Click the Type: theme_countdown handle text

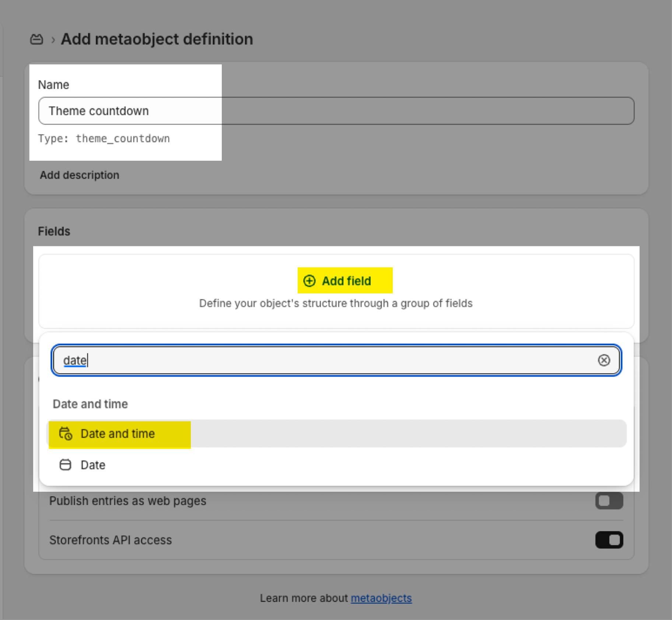coord(104,139)
